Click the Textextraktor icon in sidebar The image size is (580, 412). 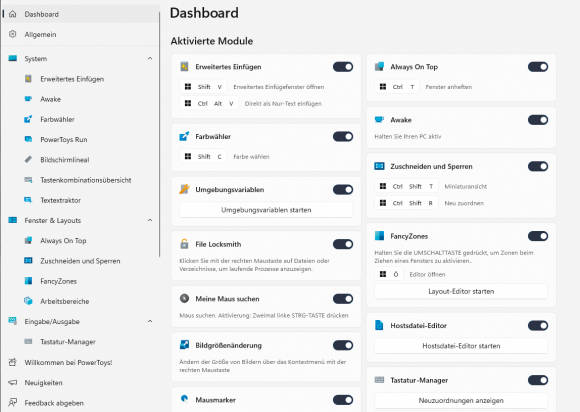click(28, 200)
